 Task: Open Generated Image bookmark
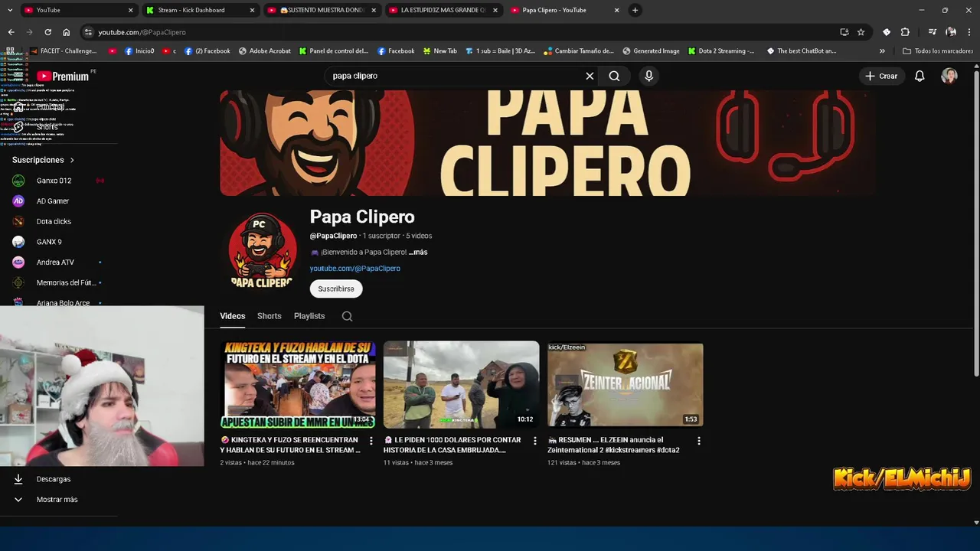[651, 51]
